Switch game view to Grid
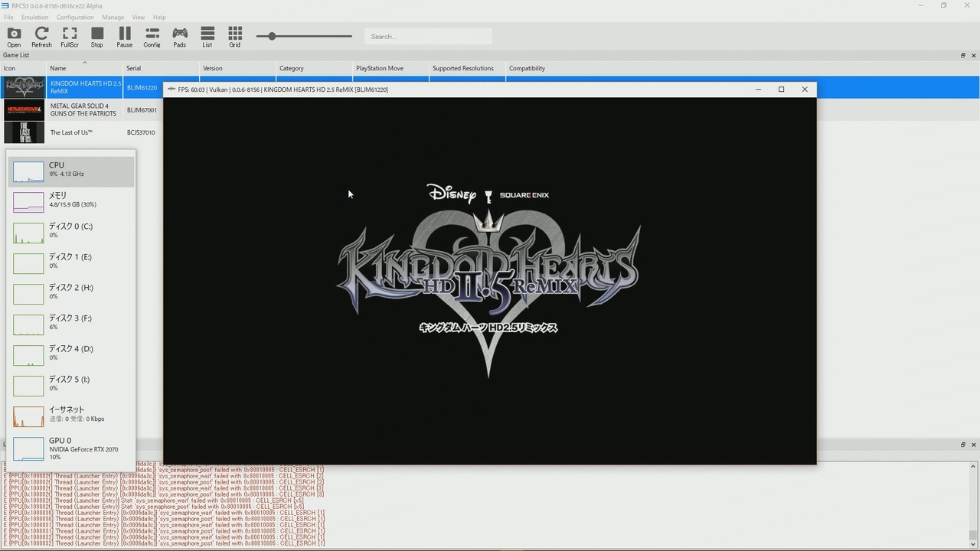This screenshot has width=980, height=551. pos(235,37)
